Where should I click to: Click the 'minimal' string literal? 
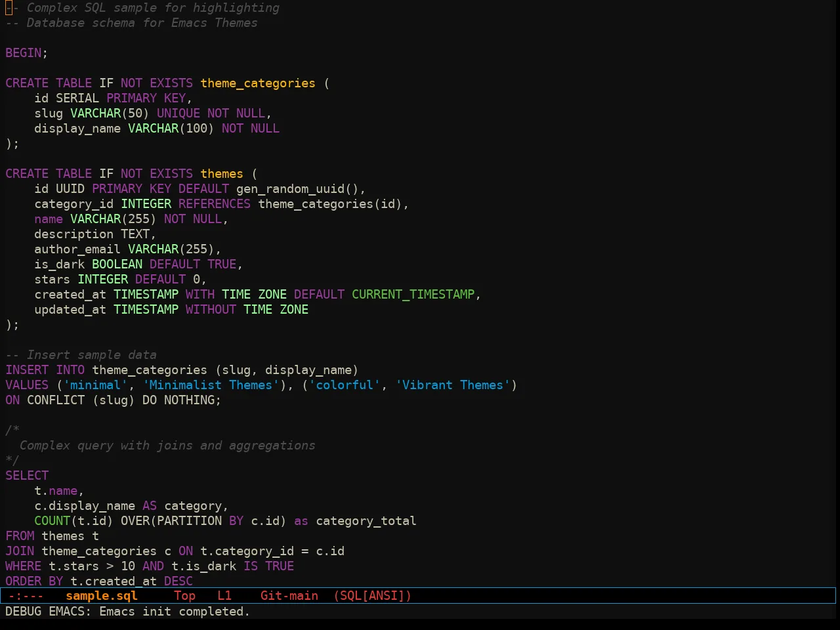pos(95,385)
